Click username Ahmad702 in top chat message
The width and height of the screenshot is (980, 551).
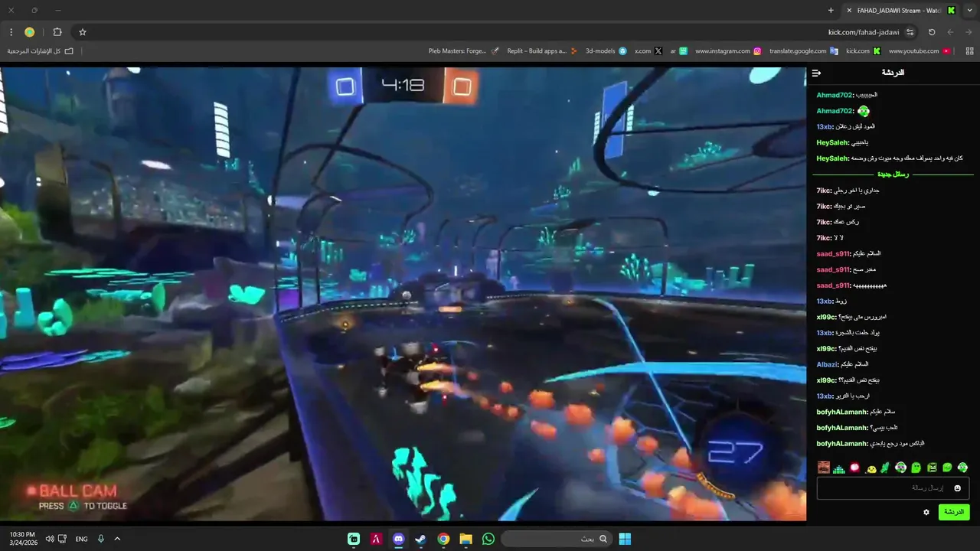pyautogui.click(x=834, y=95)
